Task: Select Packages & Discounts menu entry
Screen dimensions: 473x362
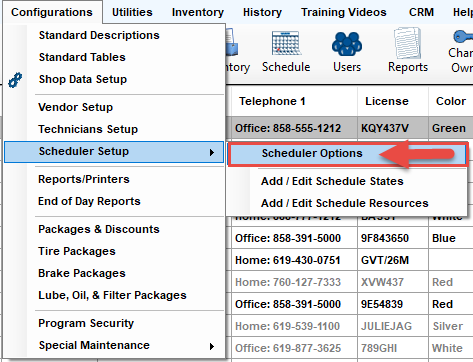Action: [99, 229]
